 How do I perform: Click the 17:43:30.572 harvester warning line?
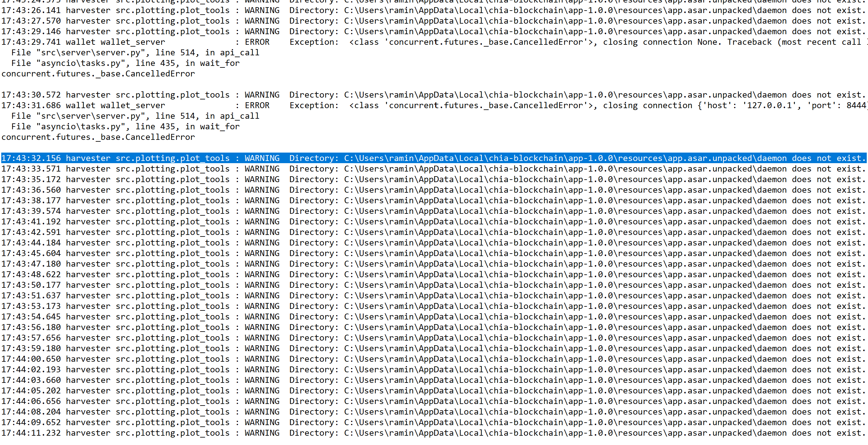point(433,95)
